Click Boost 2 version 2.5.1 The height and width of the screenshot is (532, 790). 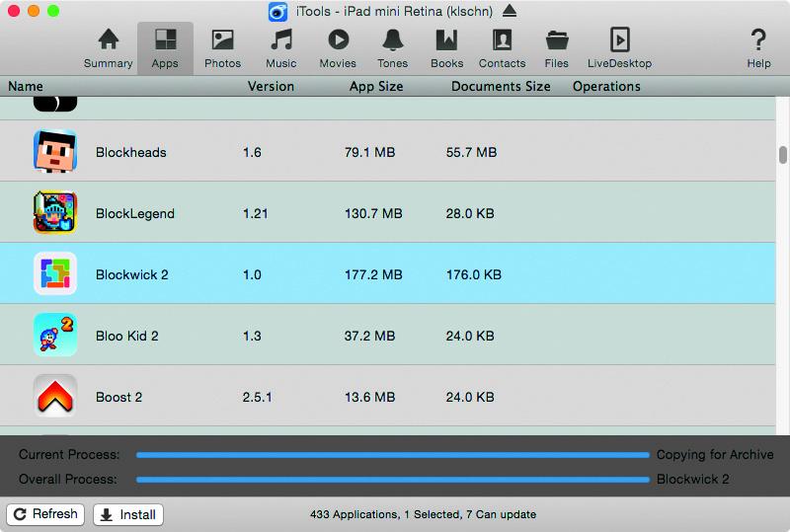(x=257, y=397)
